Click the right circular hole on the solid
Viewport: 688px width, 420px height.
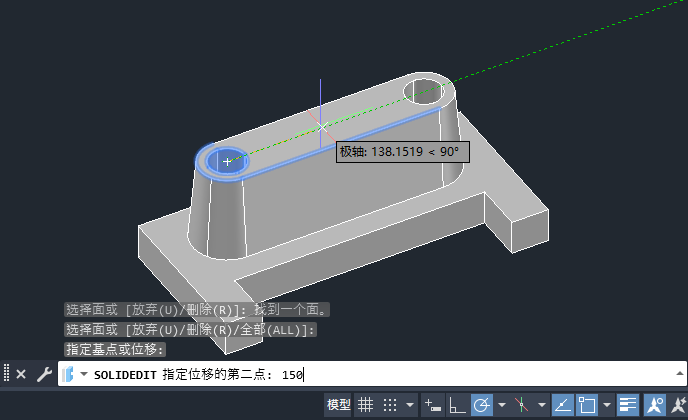424,91
